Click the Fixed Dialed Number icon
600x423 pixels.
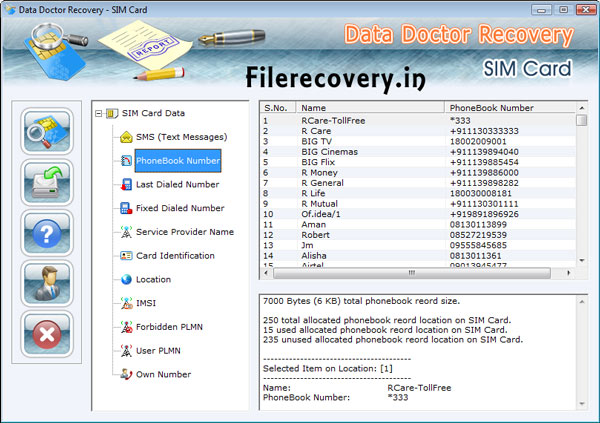(x=126, y=208)
